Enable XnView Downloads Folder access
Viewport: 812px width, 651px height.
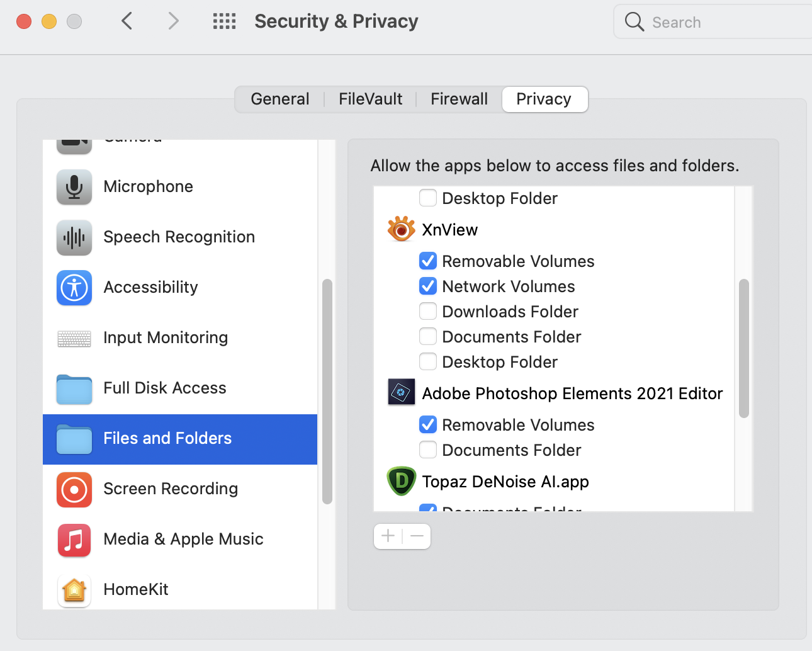point(428,311)
